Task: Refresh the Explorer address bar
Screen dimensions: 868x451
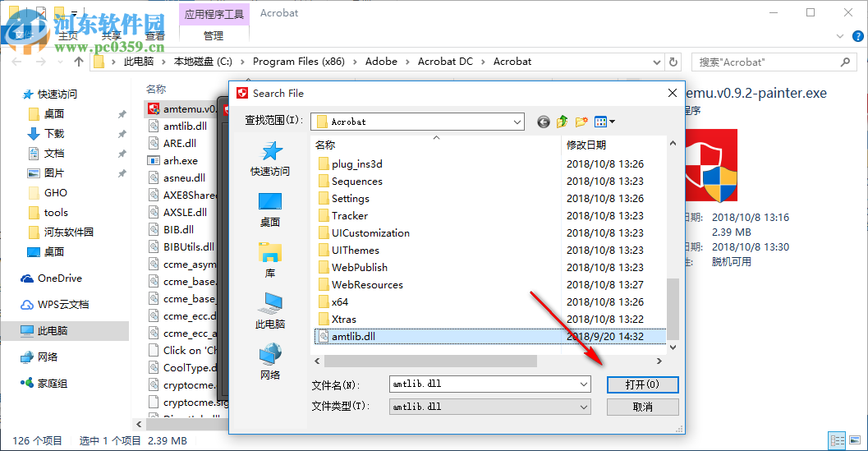Action: (x=673, y=62)
